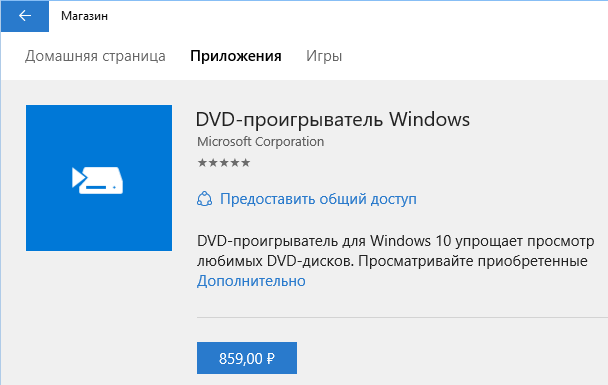Screen dimensions: 608x385
Task: Switch to the Домашняя страница tab
Action: pyautogui.click(x=95, y=56)
